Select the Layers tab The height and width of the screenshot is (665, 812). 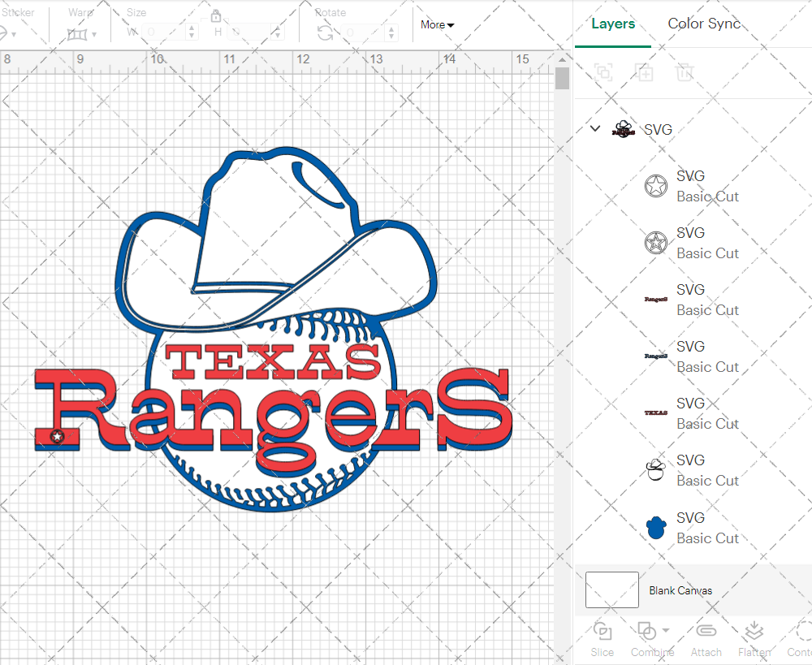613,24
